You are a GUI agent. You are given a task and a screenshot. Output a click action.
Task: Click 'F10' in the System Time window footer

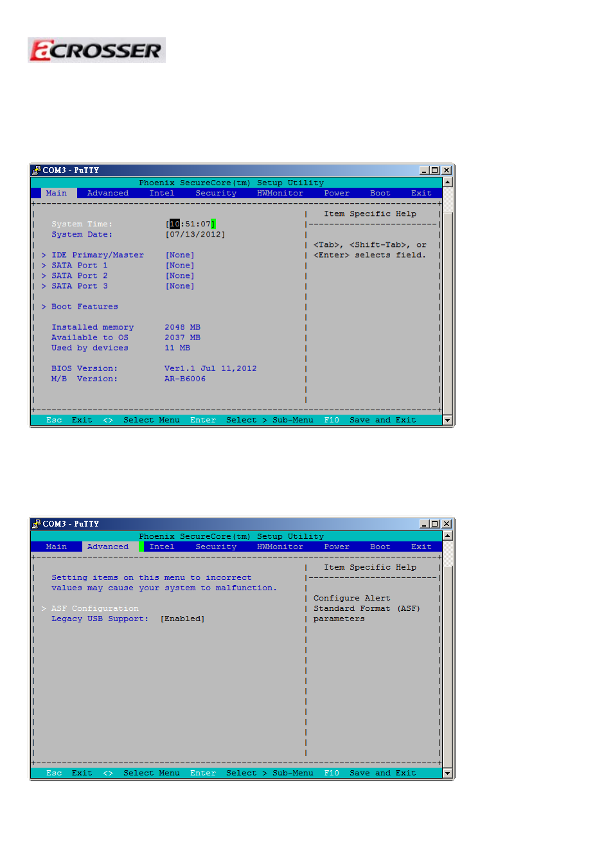point(332,420)
